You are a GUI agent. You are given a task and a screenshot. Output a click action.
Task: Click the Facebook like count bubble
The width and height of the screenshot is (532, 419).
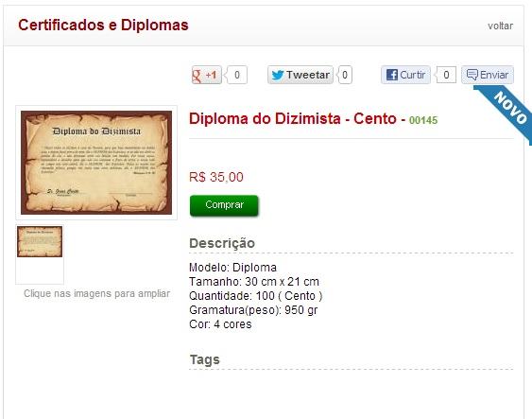[x=446, y=75]
